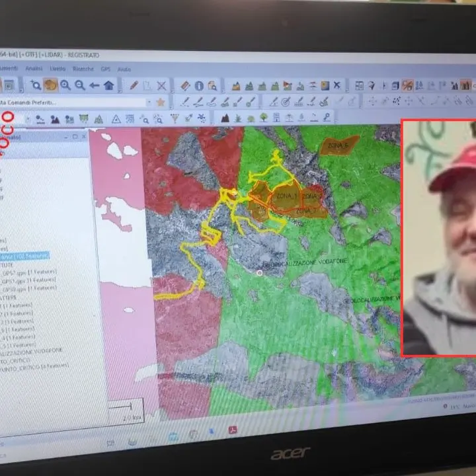476x476 pixels.
Task: Select the GEOLOCALIZZAZIONE VODAFONE layer entry
Action: (x=31, y=352)
